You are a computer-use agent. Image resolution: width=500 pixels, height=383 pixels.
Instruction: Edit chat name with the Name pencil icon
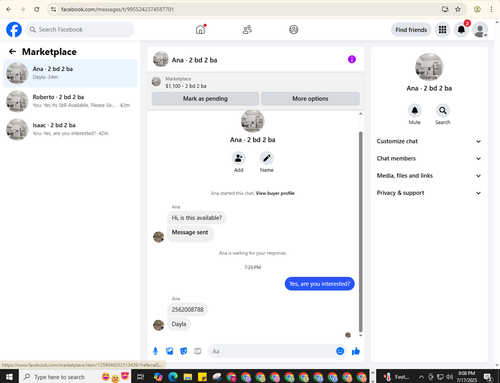(x=267, y=158)
